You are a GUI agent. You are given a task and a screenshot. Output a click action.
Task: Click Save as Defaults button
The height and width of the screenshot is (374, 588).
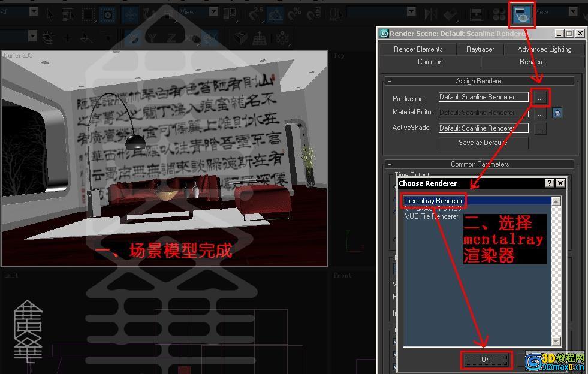(x=483, y=143)
